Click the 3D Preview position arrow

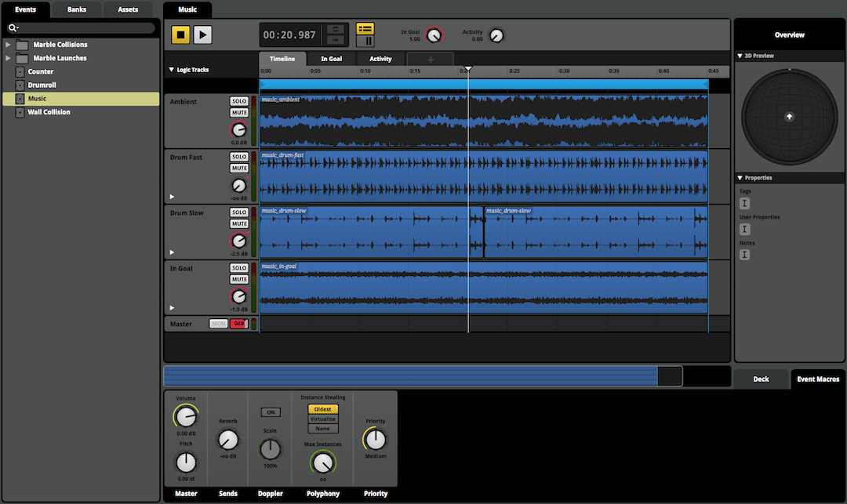tap(789, 117)
